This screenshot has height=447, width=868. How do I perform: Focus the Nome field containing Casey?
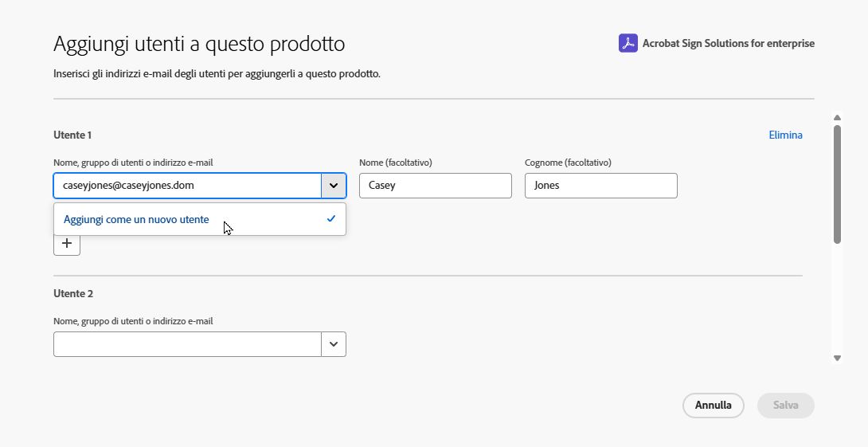click(435, 186)
